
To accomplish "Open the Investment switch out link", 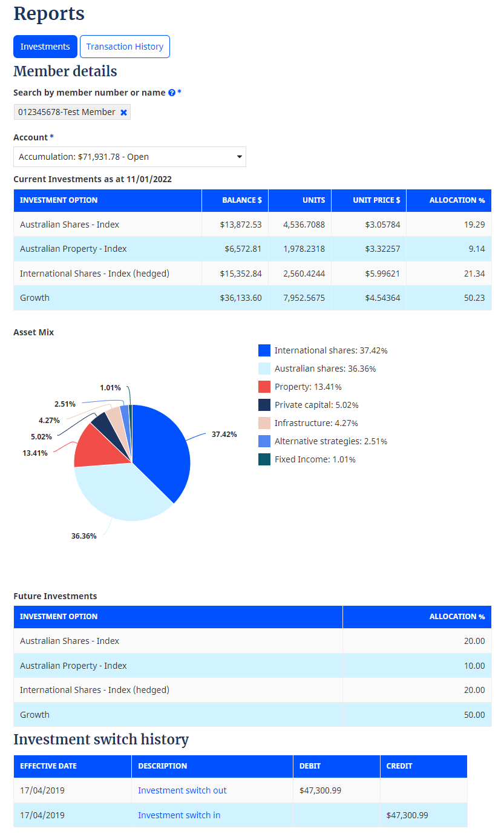I will [182, 790].
